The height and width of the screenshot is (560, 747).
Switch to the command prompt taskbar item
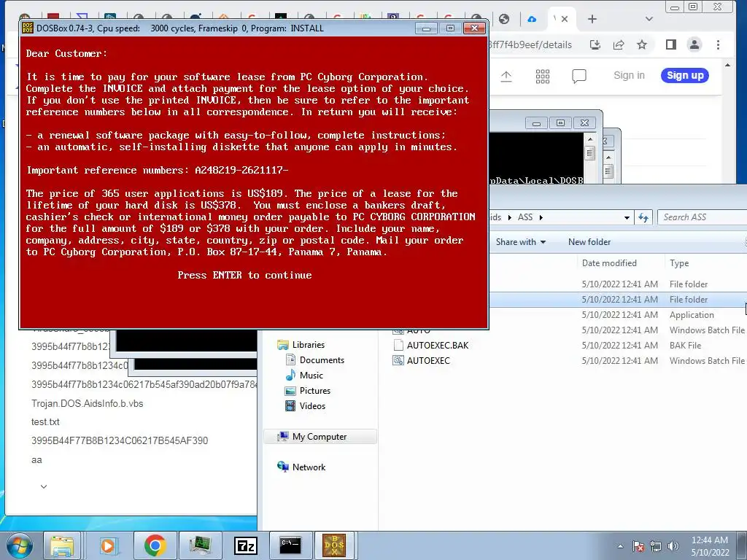[290, 545]
